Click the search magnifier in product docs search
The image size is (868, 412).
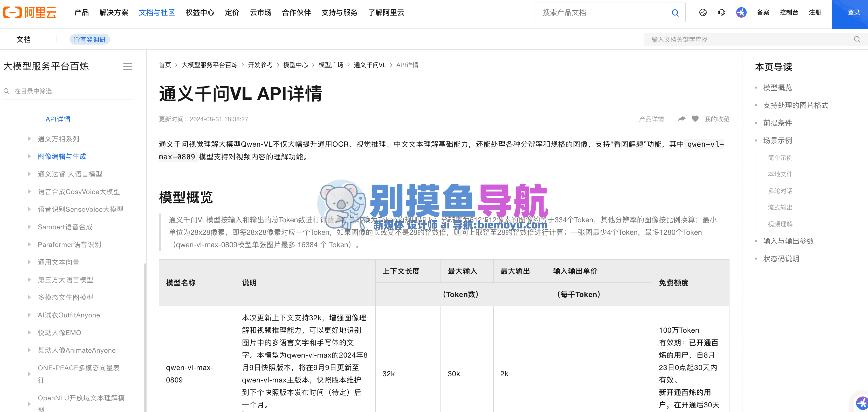tap(675, 13)
